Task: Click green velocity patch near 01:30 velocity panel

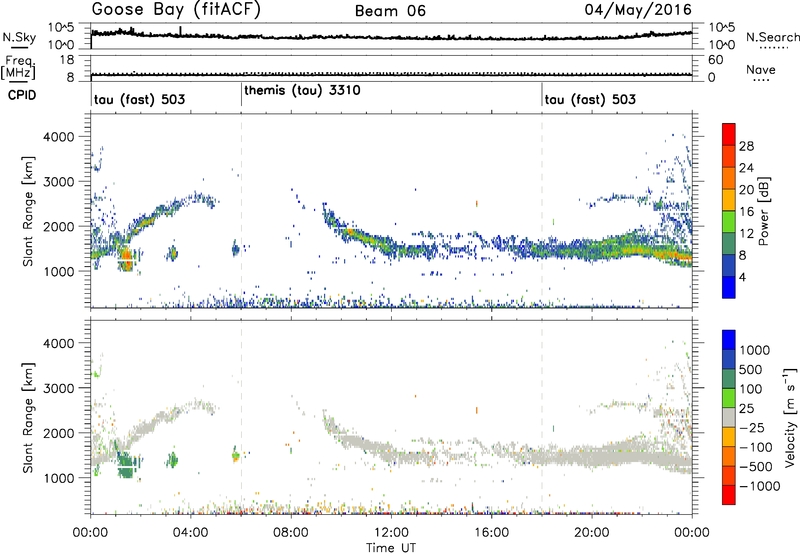Action: pyautogui.click(x=126, y=465)
